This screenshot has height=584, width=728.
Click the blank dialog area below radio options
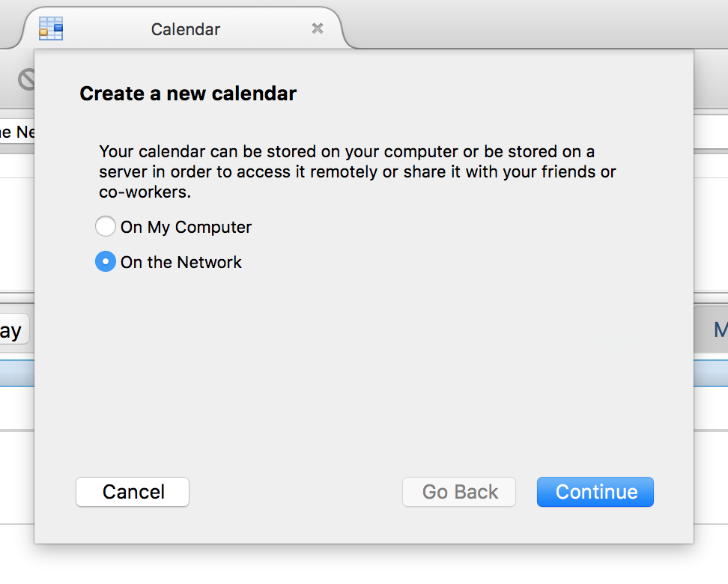(364, 371)
